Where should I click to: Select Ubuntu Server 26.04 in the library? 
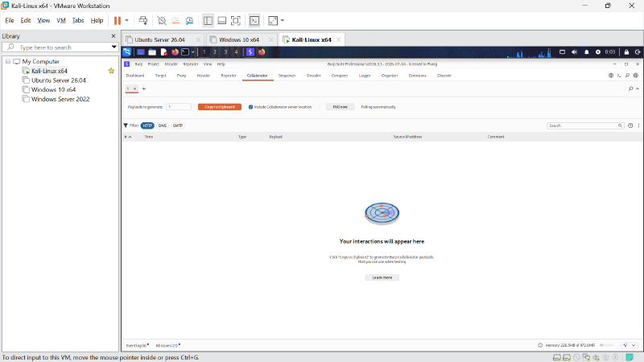pyautogui.click(x=58, y=80)
